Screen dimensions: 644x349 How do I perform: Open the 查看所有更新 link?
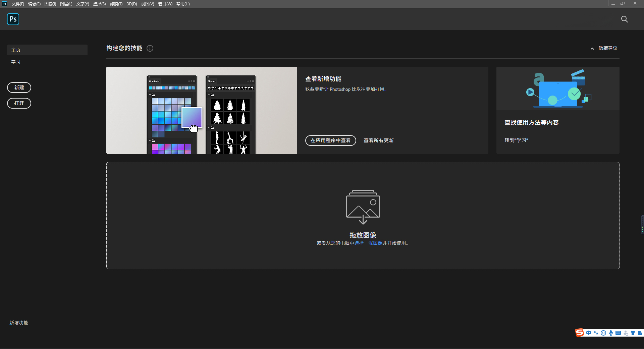[379, 140]
